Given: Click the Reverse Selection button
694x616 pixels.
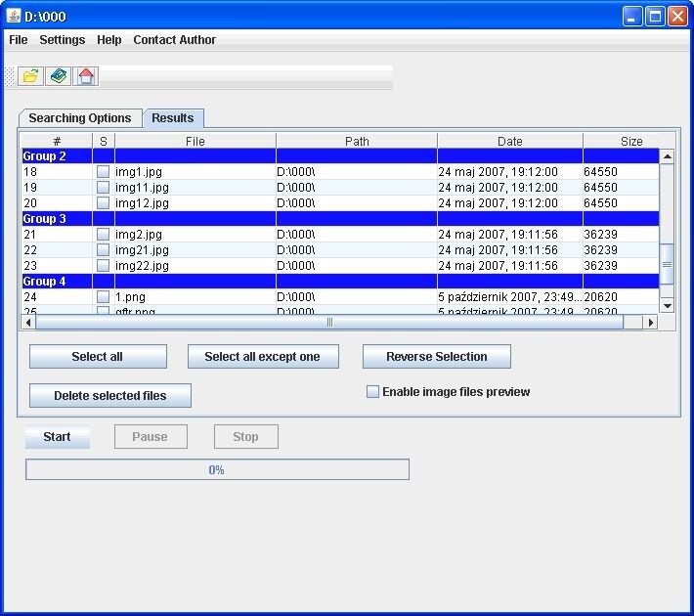Looking at the screenshot, I should [x=436, y=357].
